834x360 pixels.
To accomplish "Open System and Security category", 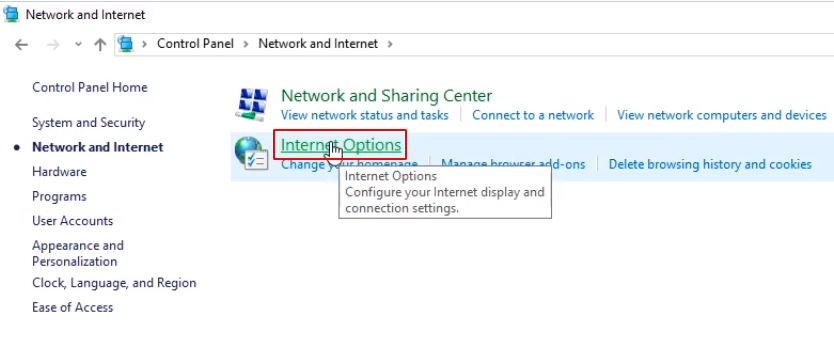I will 88,123.
